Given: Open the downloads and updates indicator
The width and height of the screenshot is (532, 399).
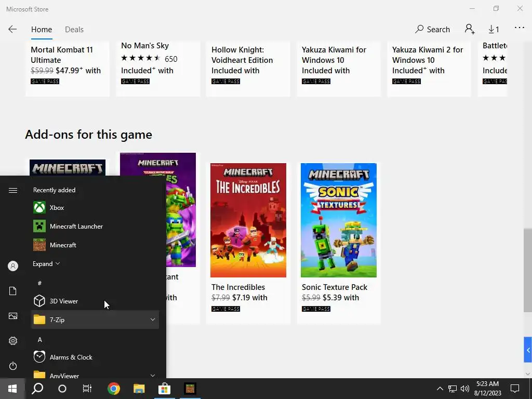Looking at the screenshot, I should point(494,30).
